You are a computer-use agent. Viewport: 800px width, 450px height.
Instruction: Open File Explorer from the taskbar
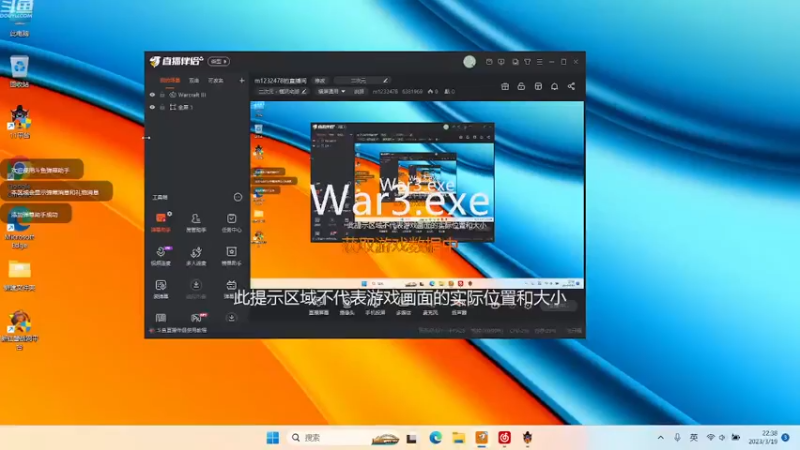(x=459, y=438)
